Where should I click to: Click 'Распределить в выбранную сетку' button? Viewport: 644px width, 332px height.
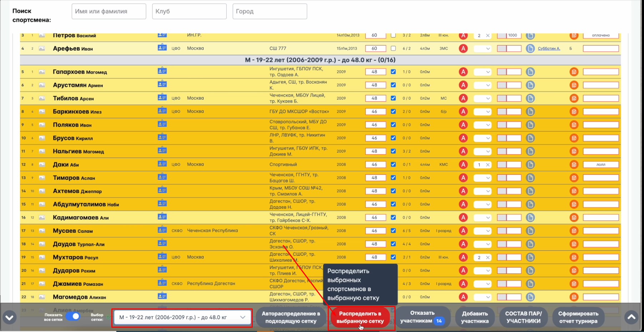(x=360, y=317)
